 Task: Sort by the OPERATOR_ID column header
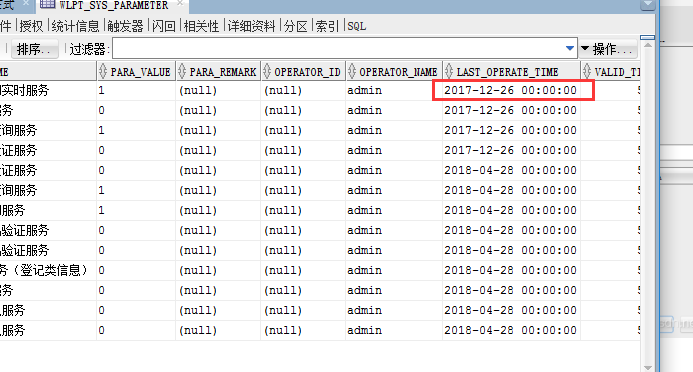[x=303, y=72]
